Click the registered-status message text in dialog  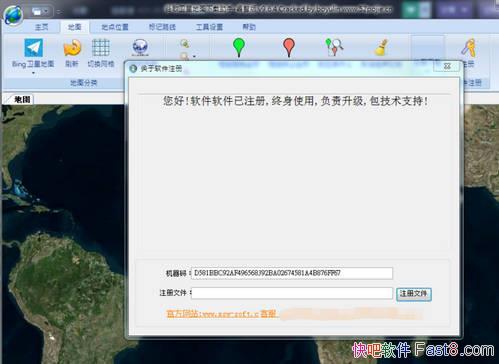[x=295, y=101]
